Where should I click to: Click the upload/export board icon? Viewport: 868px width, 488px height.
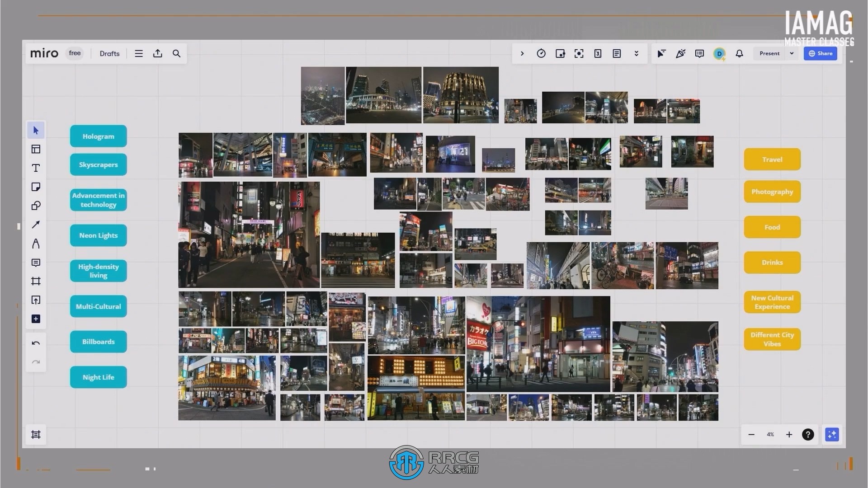(x=157, y=53)
